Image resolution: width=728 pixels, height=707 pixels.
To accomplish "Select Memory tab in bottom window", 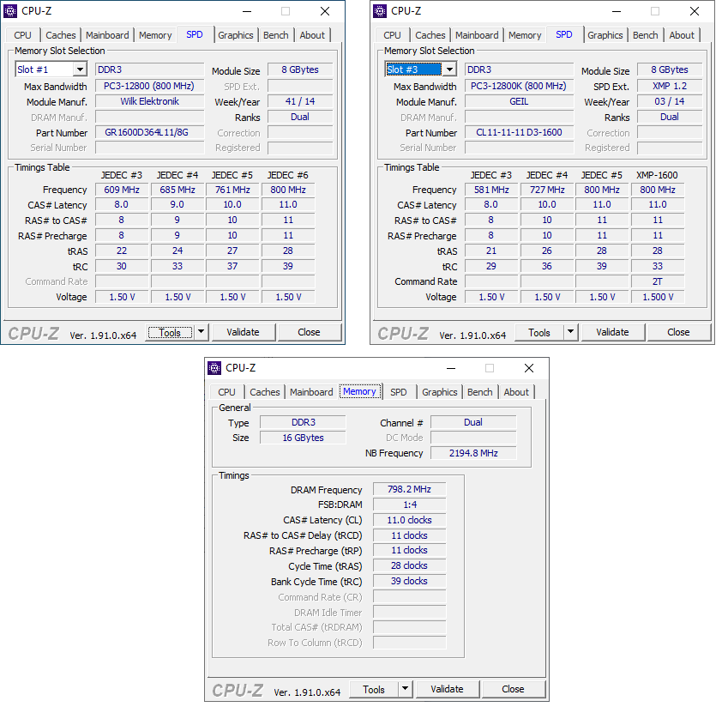I will click(359, 391).
